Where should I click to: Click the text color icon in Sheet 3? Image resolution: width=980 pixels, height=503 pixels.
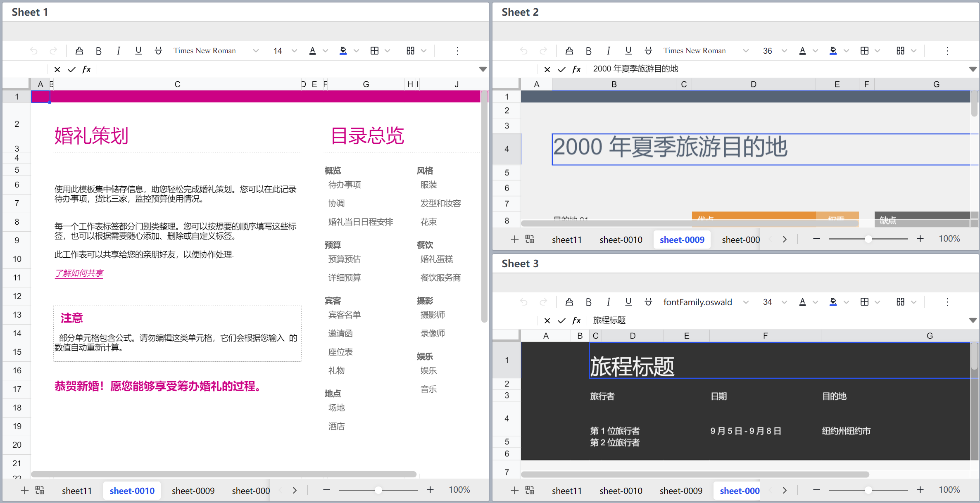point(802,301)
